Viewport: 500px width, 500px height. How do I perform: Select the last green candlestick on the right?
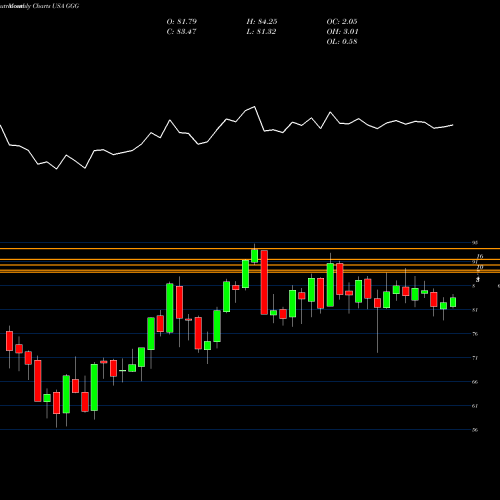coord(453,302)
